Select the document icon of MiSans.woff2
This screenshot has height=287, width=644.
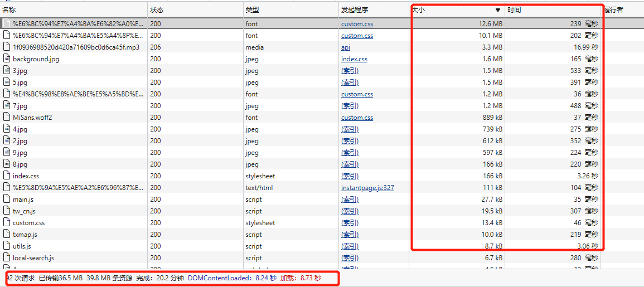(7, 118)
